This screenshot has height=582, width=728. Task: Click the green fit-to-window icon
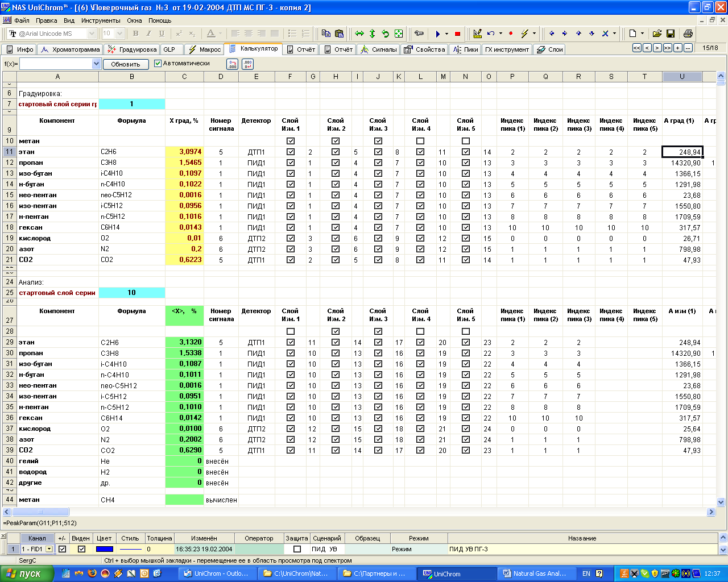point(399,34)
